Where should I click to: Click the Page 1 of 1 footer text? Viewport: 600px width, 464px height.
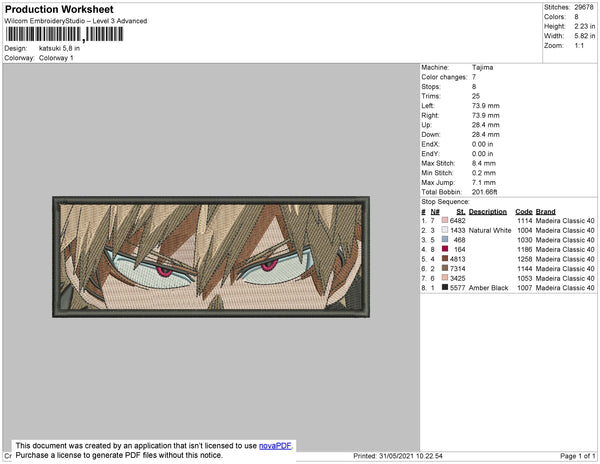577,456
